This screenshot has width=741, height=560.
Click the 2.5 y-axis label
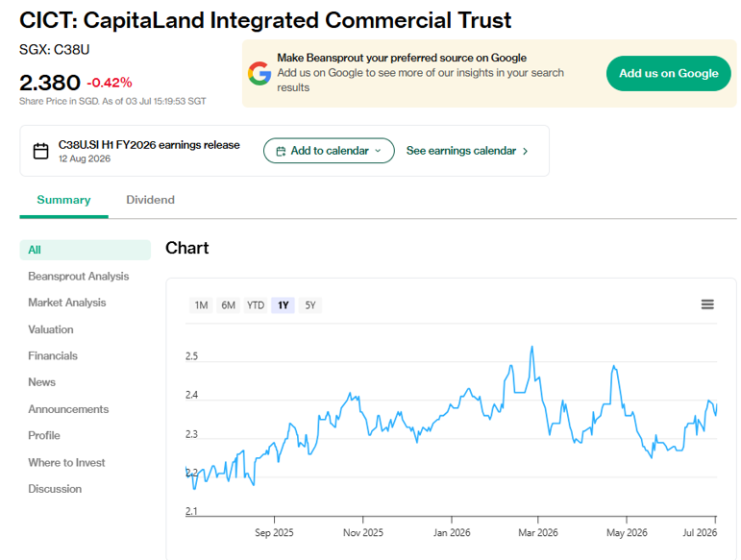(x=191, y=356)
